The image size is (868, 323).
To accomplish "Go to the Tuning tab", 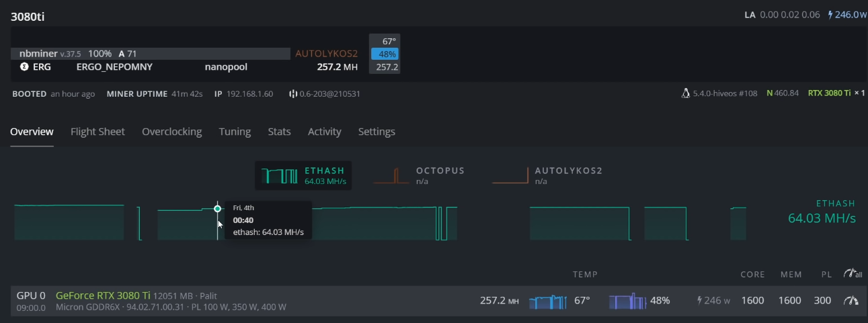I will 235,132.
